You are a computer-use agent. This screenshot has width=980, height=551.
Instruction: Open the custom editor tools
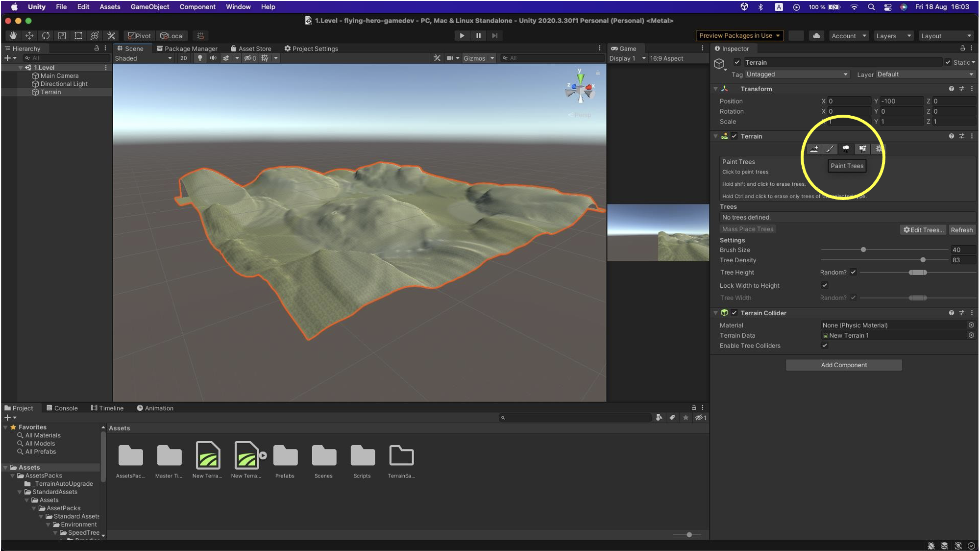point(111,36)
